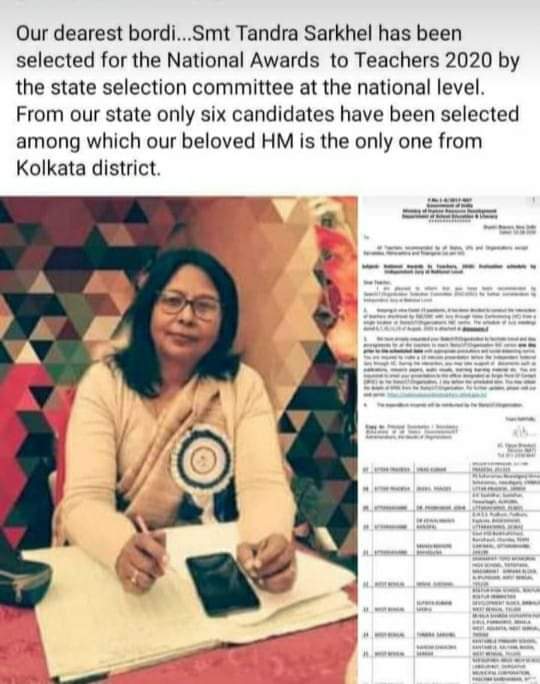Image resolution: width=540 pixels, height=684 pixels.
Task: Click the black handbag at photo's left edge
Action: (x=23, y=576)
